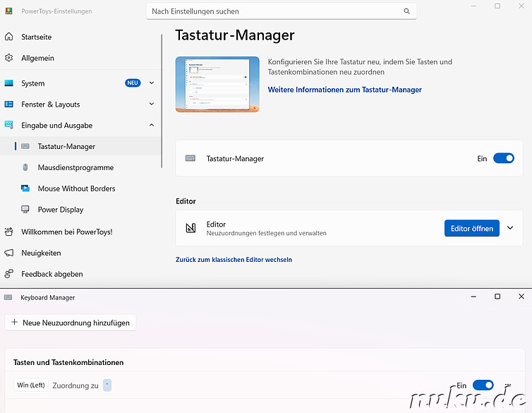Click Neue Neuzuordnung hinzufügen button
This screenshot has height=413, width=532.
[71, 323]
